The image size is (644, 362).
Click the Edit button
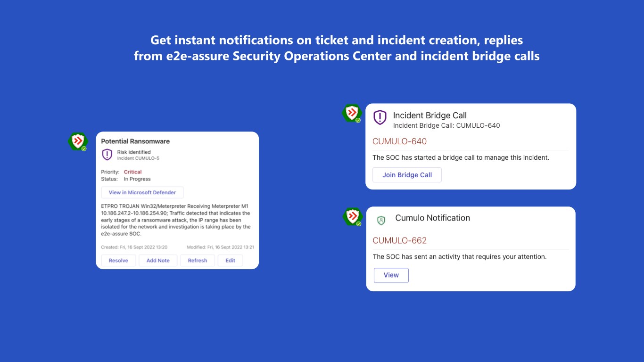[230, 260]
